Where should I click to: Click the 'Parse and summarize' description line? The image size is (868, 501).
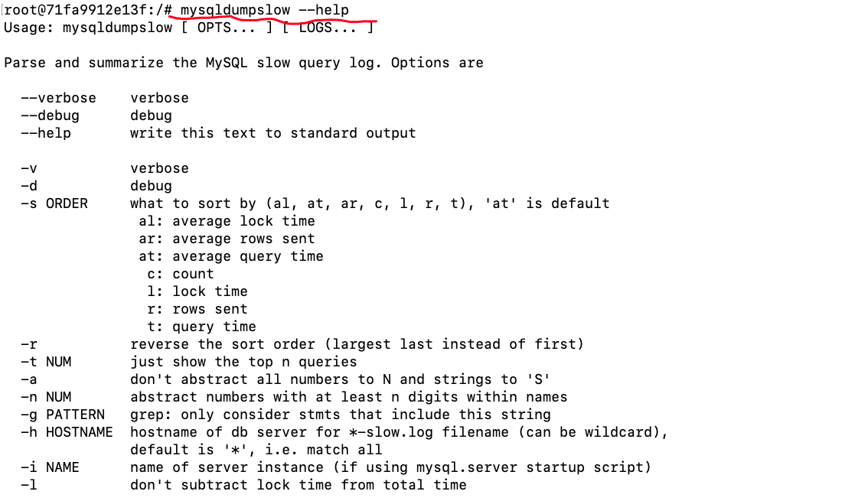(243, 63)
